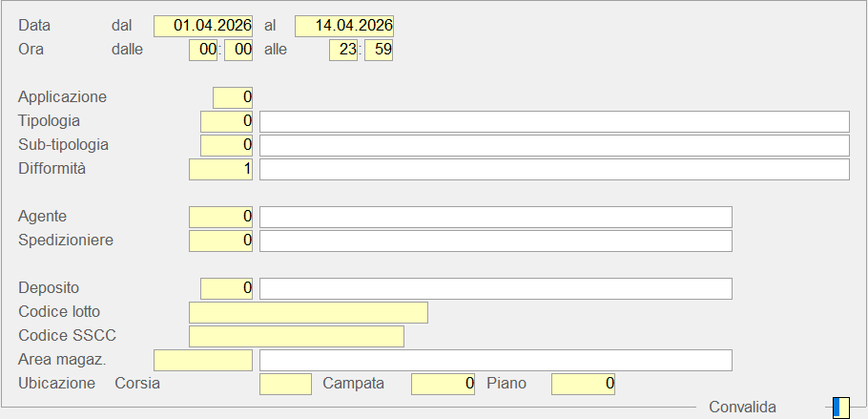This screenshot has height=419, width=868.
Task: Select the start hour field
Action: click(203, 50)
